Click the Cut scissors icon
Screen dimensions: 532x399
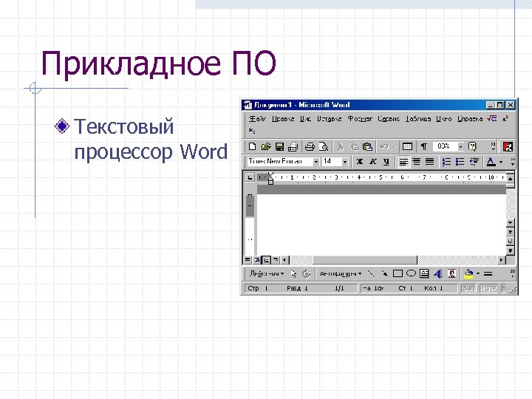point(340,146)
